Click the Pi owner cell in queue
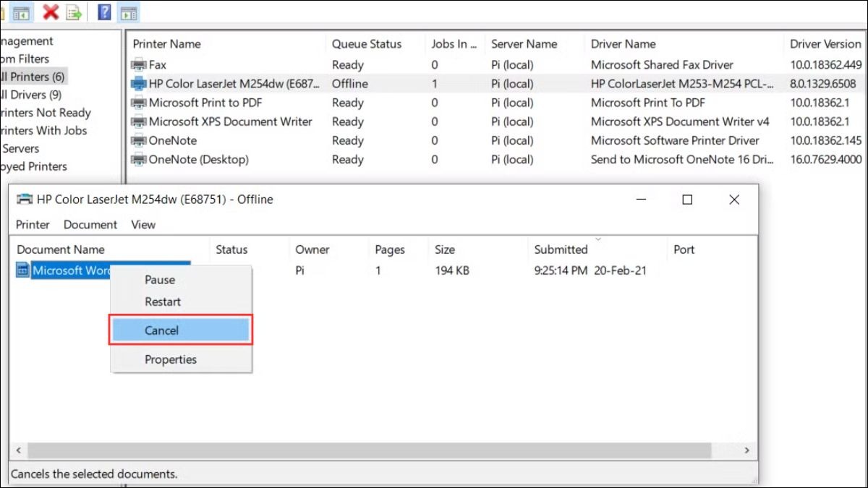 300,271
